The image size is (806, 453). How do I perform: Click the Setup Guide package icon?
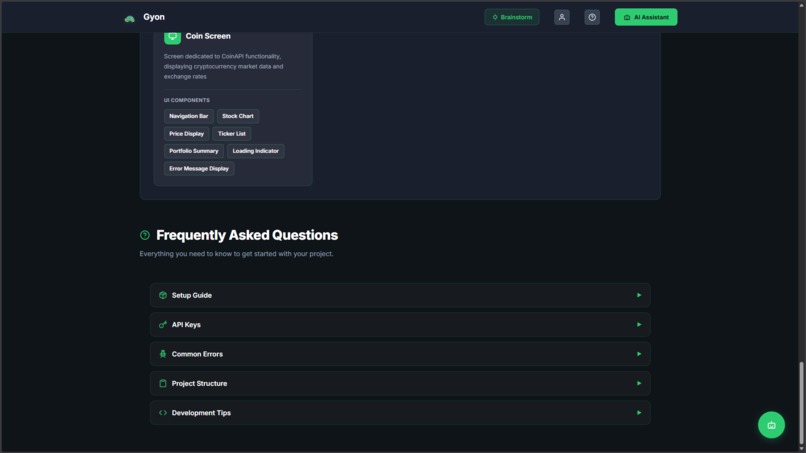163,295
